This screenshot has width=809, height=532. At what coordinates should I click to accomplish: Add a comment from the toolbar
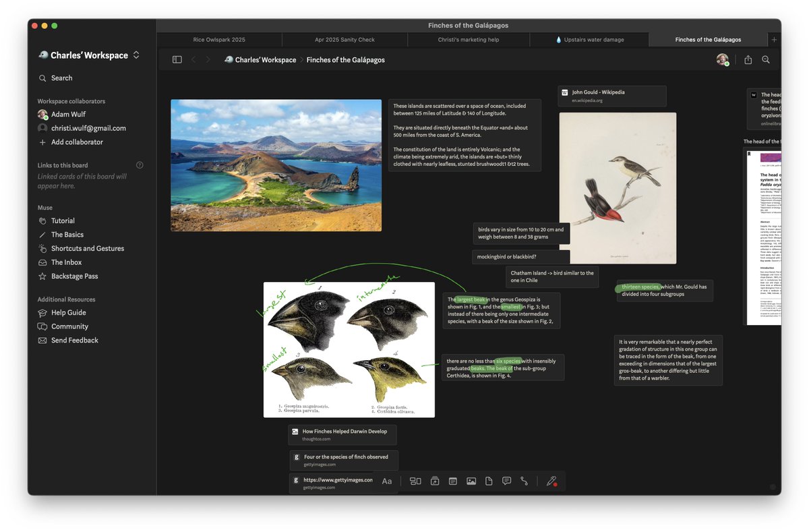[507, 481]
